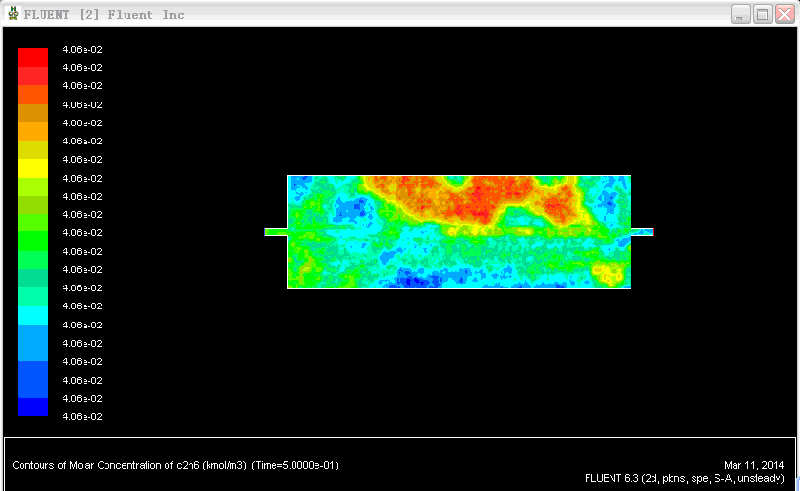The image size is (800, 491).
Task: Click the Fluent app icon in title bar
Action: (x=13, y=14)
